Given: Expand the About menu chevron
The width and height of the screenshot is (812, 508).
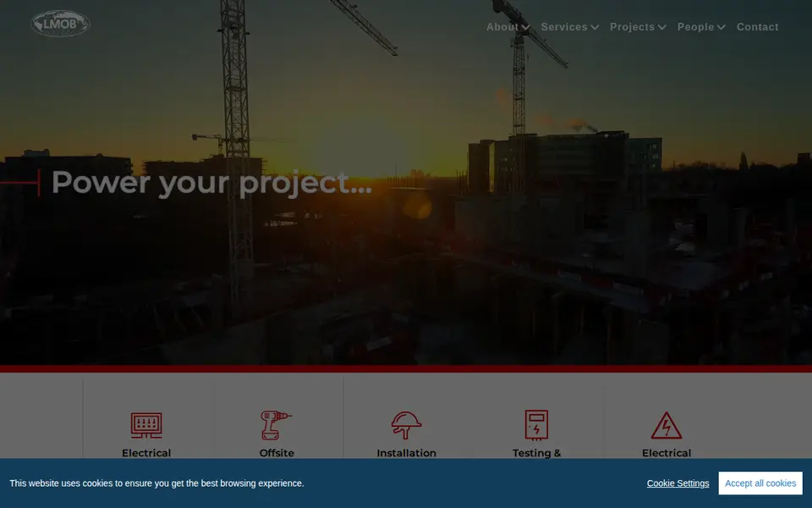Looking at the screenshot, I should click(525, 27).
